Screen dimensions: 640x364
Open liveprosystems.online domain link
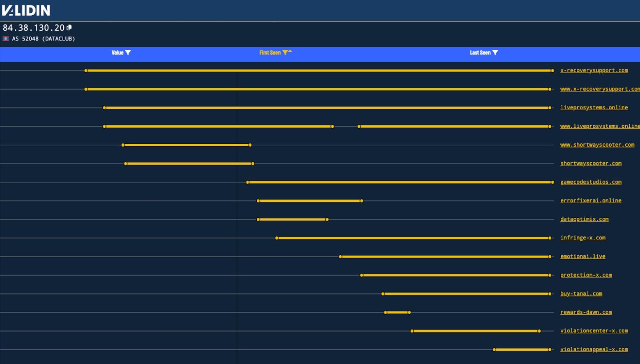coord(594,108)
